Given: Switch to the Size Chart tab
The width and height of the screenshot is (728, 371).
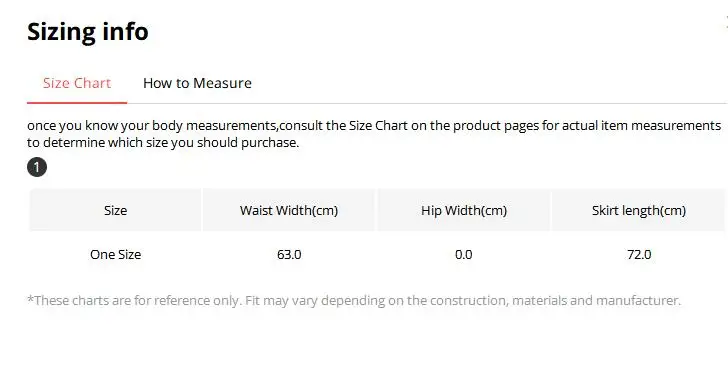Looking at the screenshot, I should pyautogui.click(x=77, y=83).
